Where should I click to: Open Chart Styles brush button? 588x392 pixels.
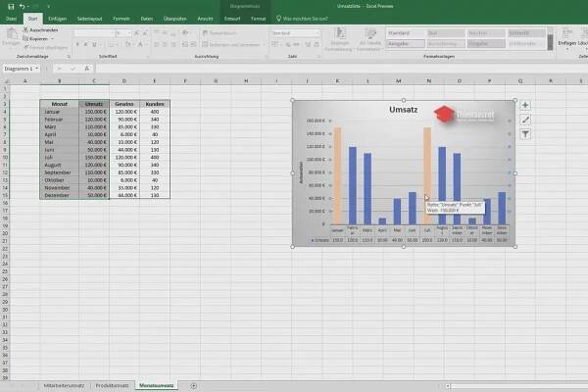pyautogui.click(x=525, y=119)
